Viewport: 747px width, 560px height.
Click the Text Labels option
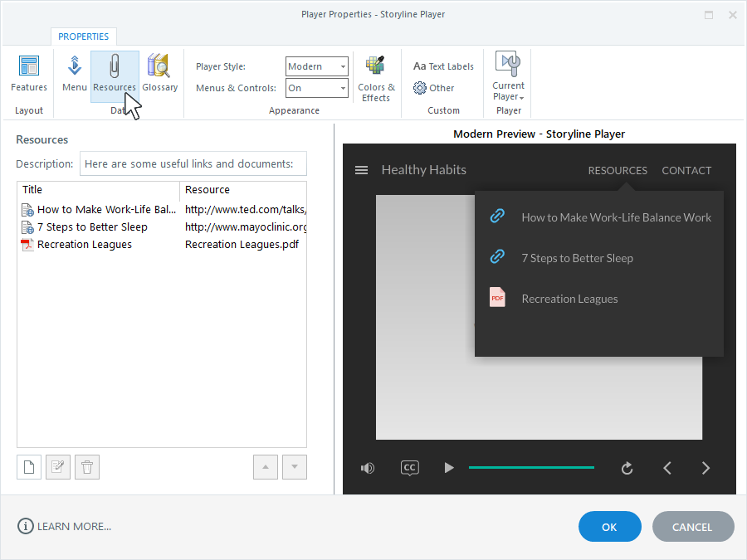[x=442, y=66]
